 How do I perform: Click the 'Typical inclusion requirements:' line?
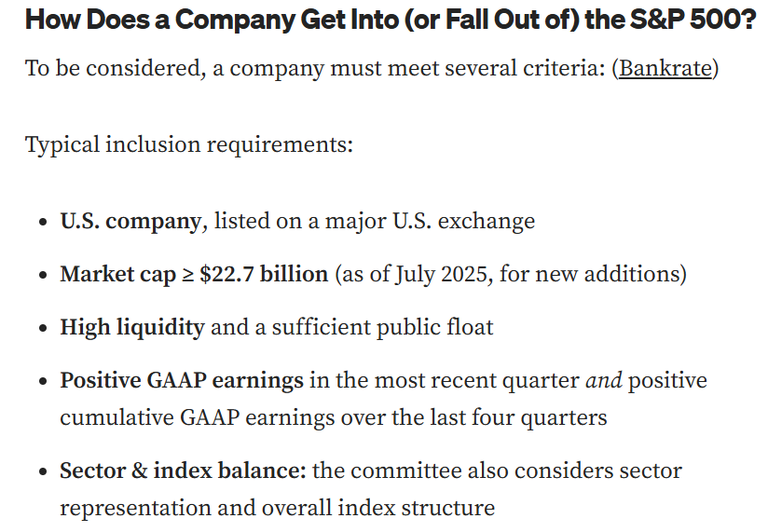click(189, 145)
